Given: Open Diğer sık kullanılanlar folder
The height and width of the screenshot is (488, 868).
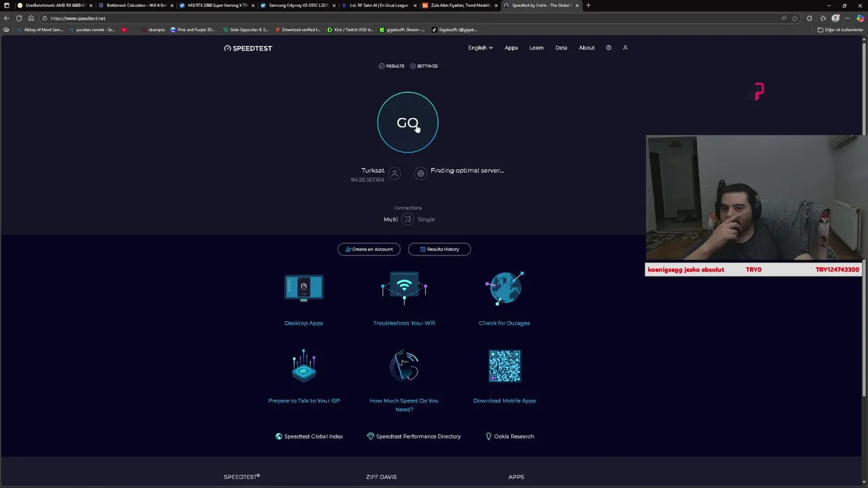Looking at the screenshot, I should pyautogui.click(x=840, y=30).
